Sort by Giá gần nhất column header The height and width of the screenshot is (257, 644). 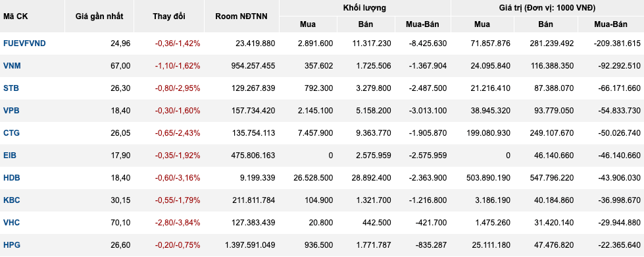pos(99,16)
